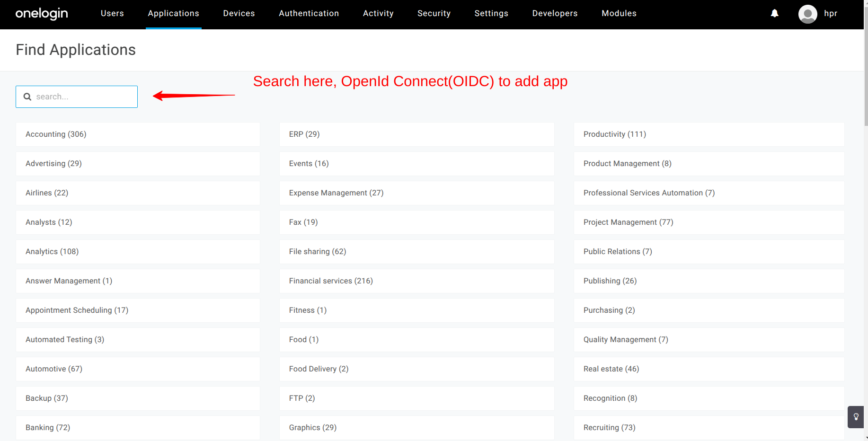Open the Activity menu

(x=378, y=13)
